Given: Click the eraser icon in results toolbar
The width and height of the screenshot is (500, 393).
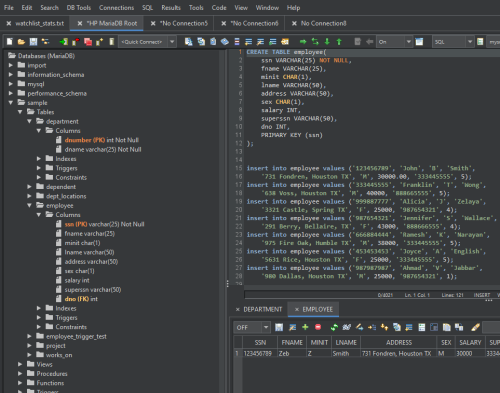Looking at the screenshot, I should [476, 327].
